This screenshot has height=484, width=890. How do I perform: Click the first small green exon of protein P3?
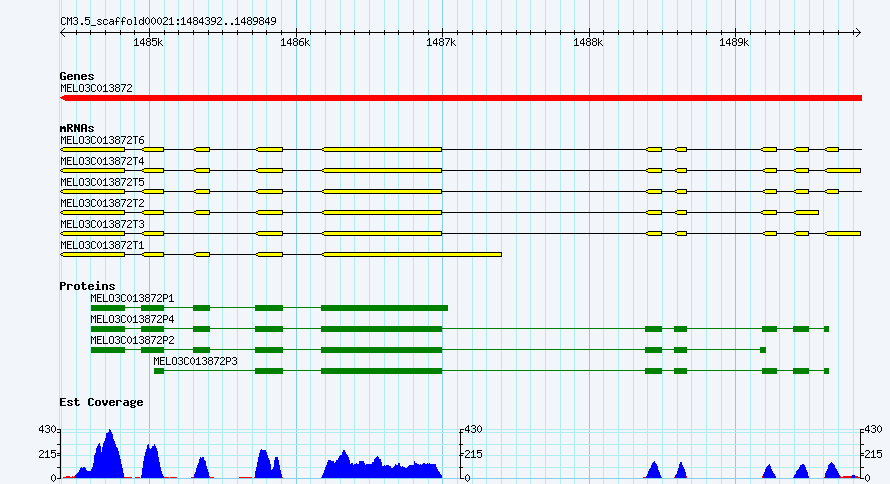[x=159, y=371]
